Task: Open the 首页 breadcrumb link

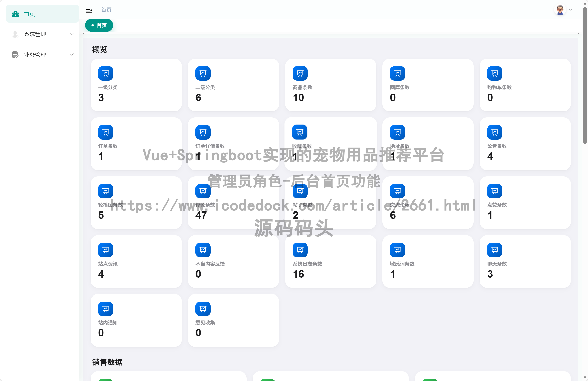Action: [106, 10]
